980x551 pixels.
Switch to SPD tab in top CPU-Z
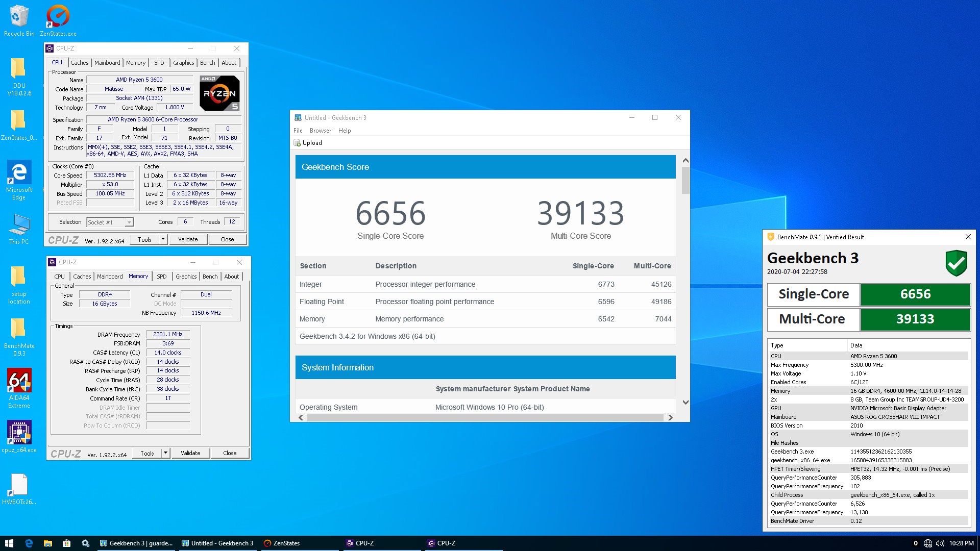click(x=159, y=63)
